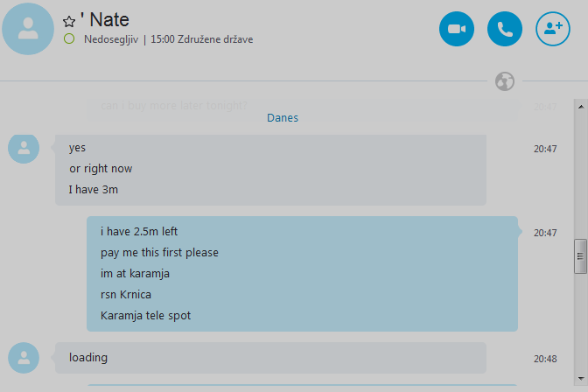Image resolution: width=588 pixels, height=392 pixels.
Task: Click the 'I have 3m' message
Action: pos(94,190)
